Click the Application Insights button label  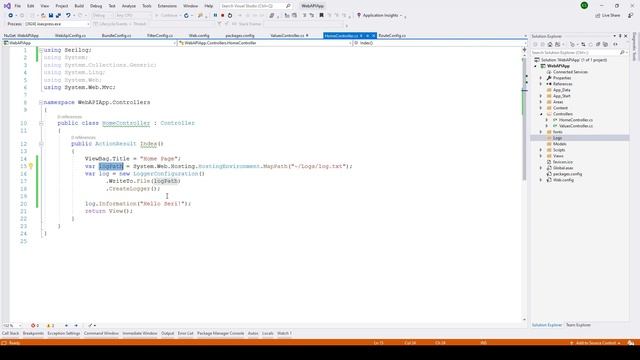tap(380, 15)
